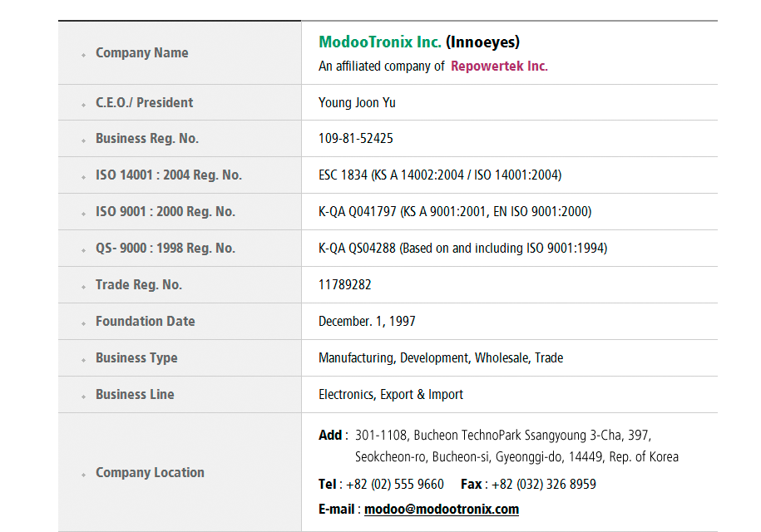This screenshot has width=761, height=532.
Task: Click the bold Tel label
Action: (x=327, y=485)
